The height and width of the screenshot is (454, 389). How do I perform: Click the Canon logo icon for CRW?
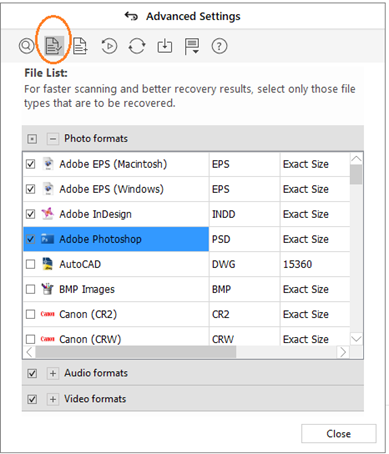(x=47, y=339)
